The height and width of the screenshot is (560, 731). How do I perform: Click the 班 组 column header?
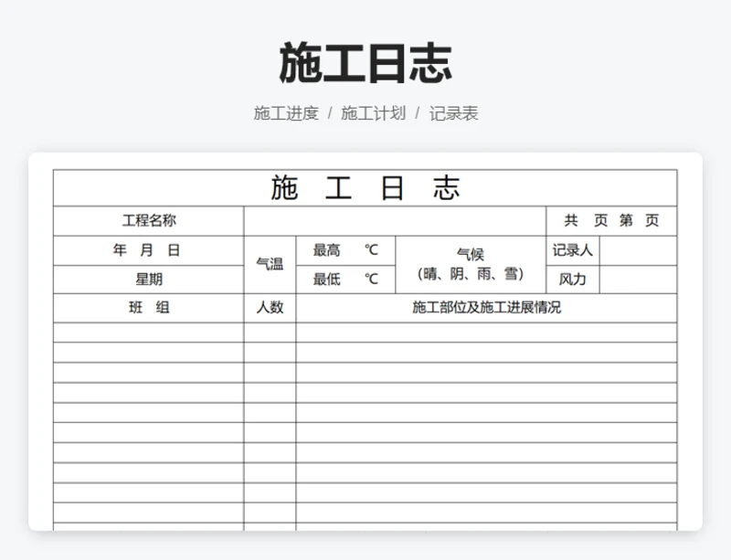(149, 308)
